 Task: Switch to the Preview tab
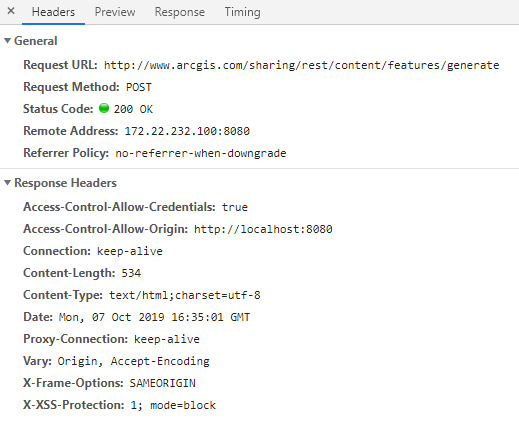tap(115, 12)
